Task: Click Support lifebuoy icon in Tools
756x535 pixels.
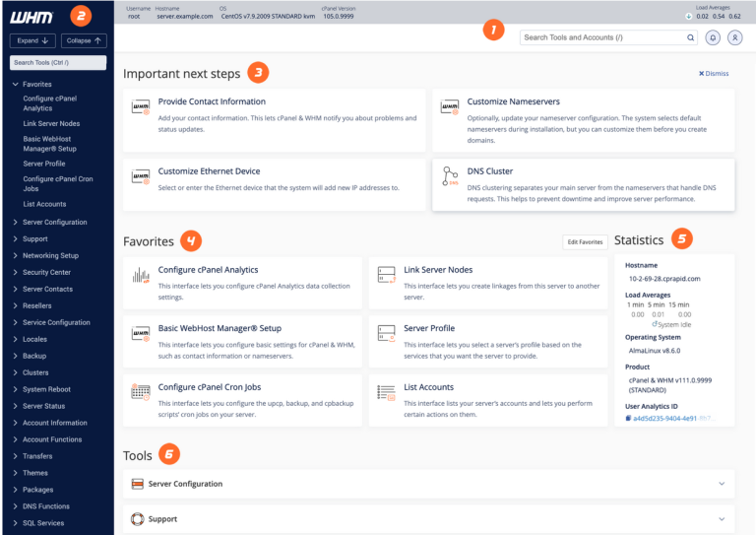Action: pos(138,519)
